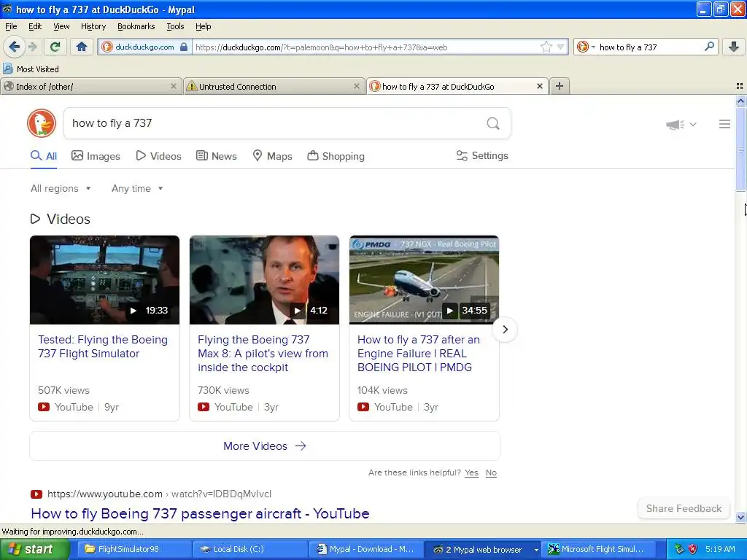Go back with the browser Back arrow
This screenshot has width=747, height=560.
14,47
